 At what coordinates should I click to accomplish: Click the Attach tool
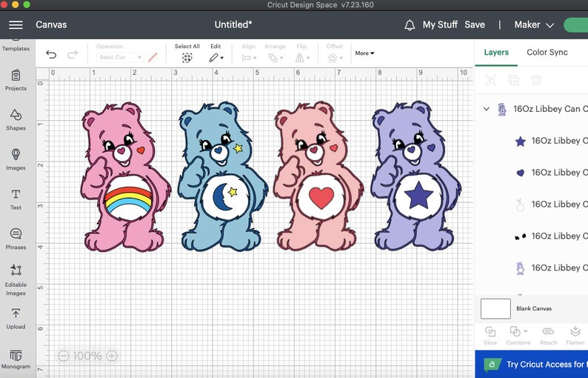pyautogui.click(x=548, y=336)
